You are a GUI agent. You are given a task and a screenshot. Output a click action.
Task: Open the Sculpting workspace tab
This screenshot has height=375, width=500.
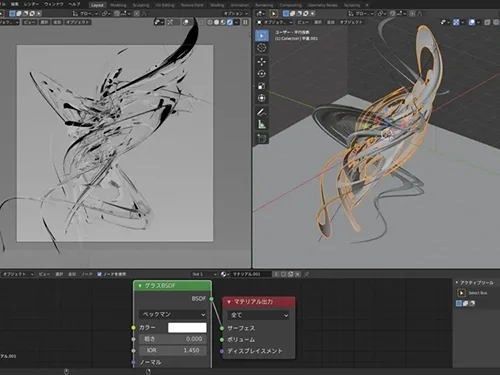(x=141, y=5)
